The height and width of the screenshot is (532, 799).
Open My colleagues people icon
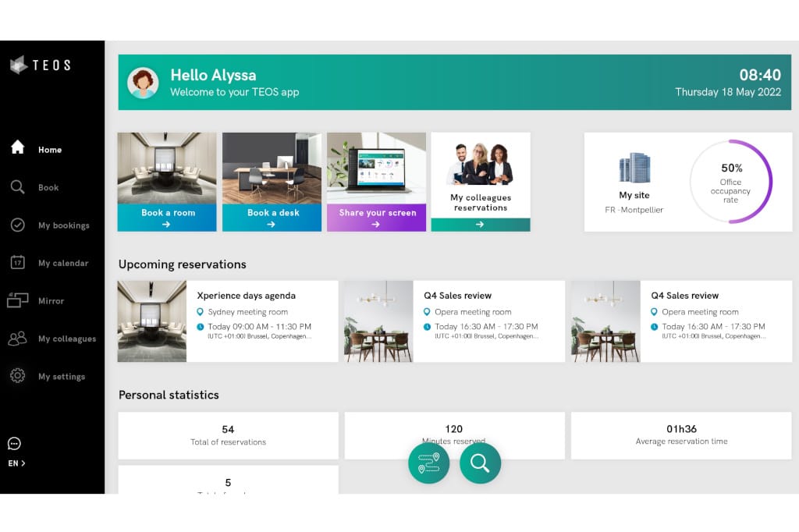17,339
